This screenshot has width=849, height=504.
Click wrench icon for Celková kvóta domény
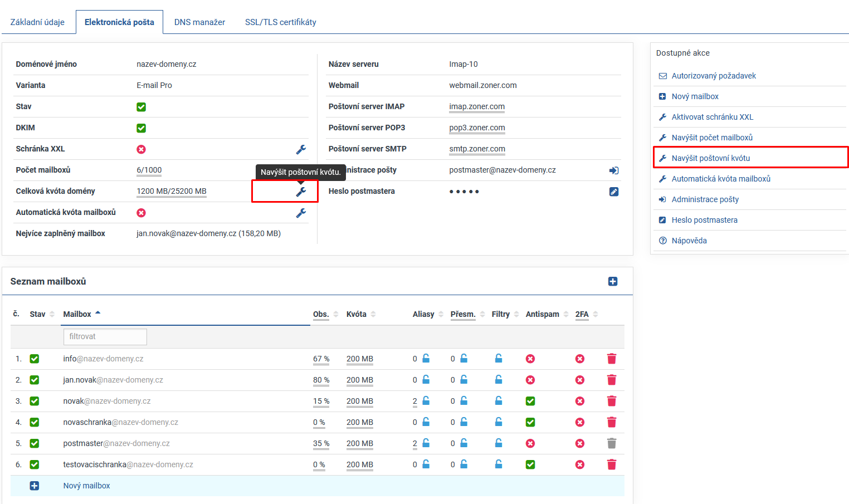[x=301, y=192]
